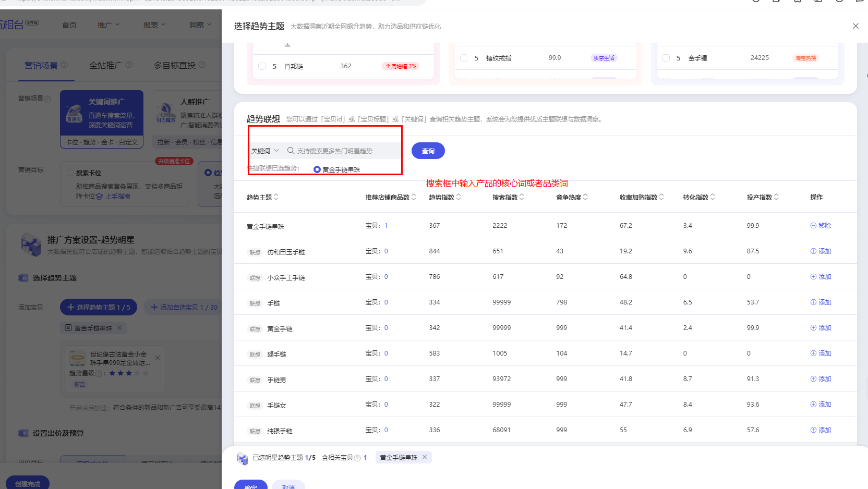Tick checkbox beside 金手镯 entry
Viewport: 868px width, 489px height.
[x=666, y=58]
